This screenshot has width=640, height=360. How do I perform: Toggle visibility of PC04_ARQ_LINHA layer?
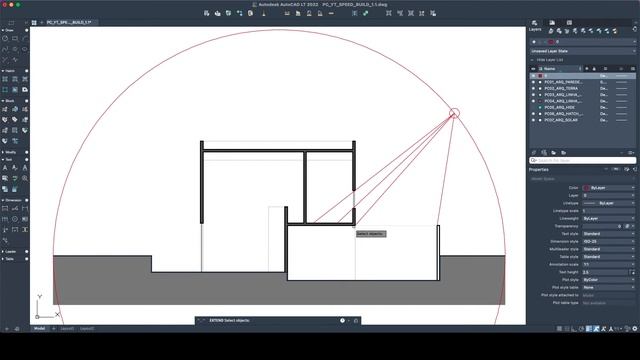(x=533, y=101)
